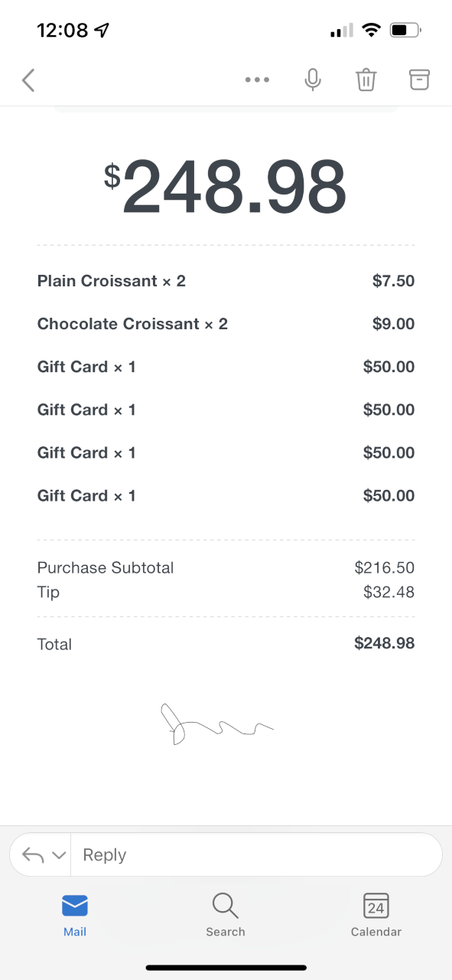
Task: Switch to the Calendar tab
Action: click(x=376, y=916)
